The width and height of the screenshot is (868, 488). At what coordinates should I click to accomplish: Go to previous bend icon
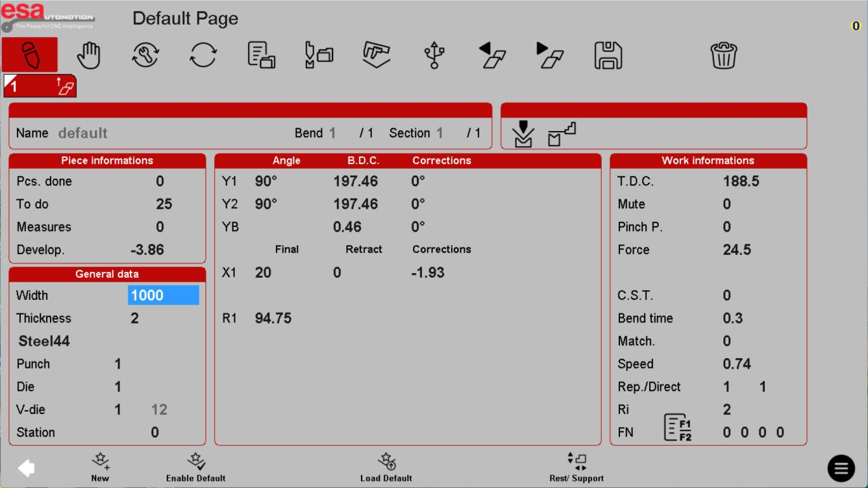[x=492, y=55]
